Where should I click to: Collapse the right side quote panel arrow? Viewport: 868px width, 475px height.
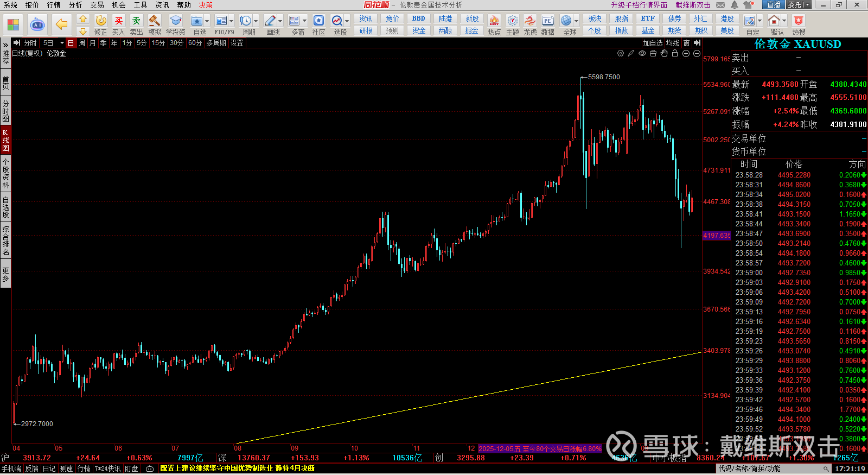(x=698, y=43)
